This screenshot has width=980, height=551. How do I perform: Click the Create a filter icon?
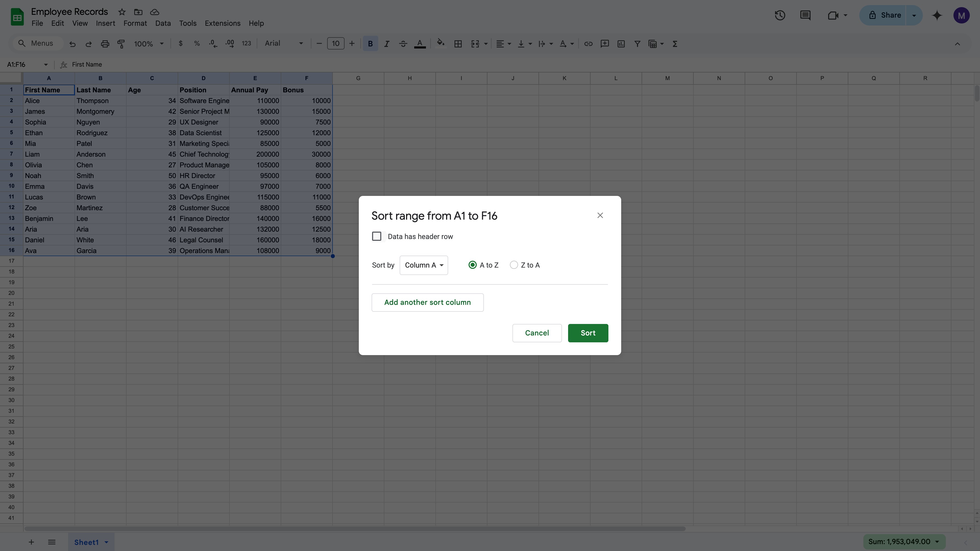point(637,44)
